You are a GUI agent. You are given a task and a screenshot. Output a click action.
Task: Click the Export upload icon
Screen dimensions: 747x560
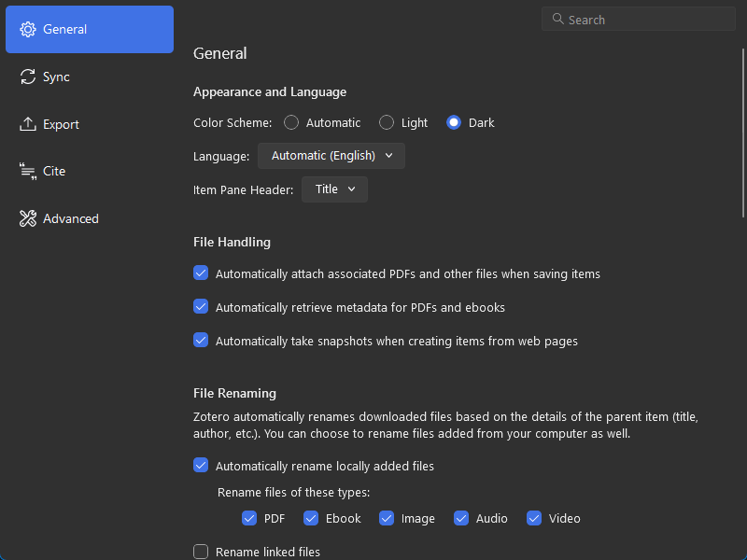click(x=28, y=124)
